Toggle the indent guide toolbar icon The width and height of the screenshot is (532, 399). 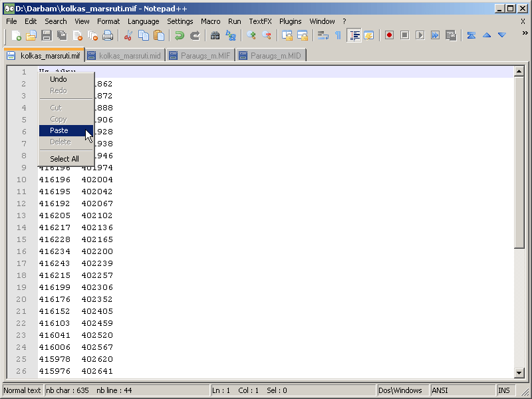point(354,35)
